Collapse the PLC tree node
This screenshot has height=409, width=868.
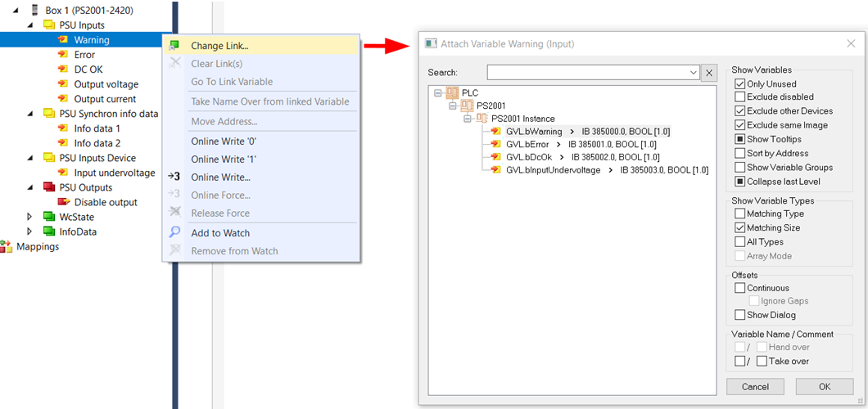pyautogui.click(x=439, y=93)
